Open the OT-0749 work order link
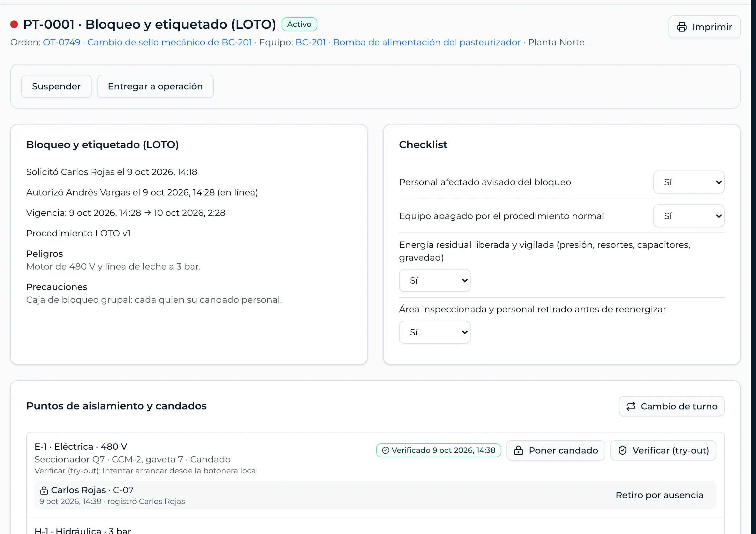Image resolution: width=756 pixels, height=534 pixels. click(147, 42)
